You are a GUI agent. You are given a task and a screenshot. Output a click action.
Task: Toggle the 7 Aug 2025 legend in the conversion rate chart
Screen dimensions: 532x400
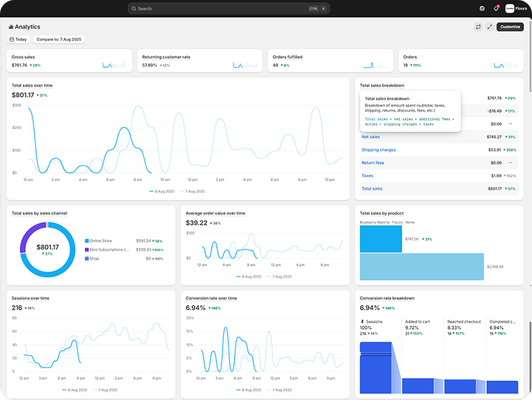pyautogui.click(x=279, y=390)
